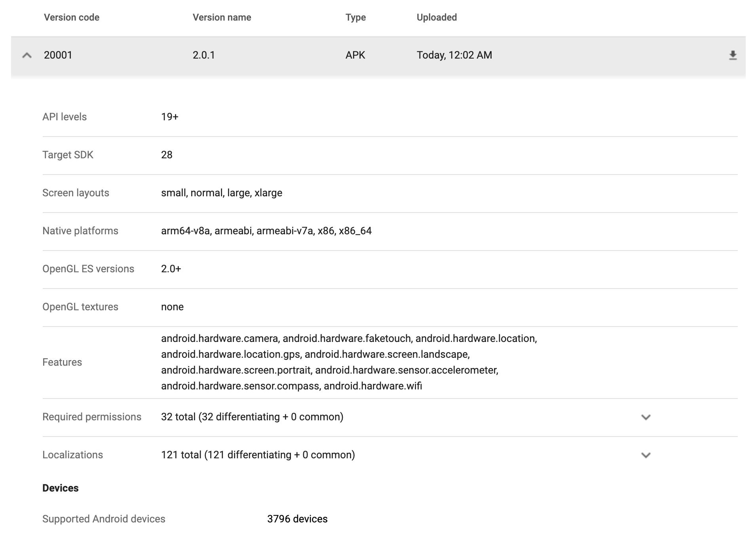Click the Version name column header
This screenshot has height=543, width=756.
pos(222,17)
